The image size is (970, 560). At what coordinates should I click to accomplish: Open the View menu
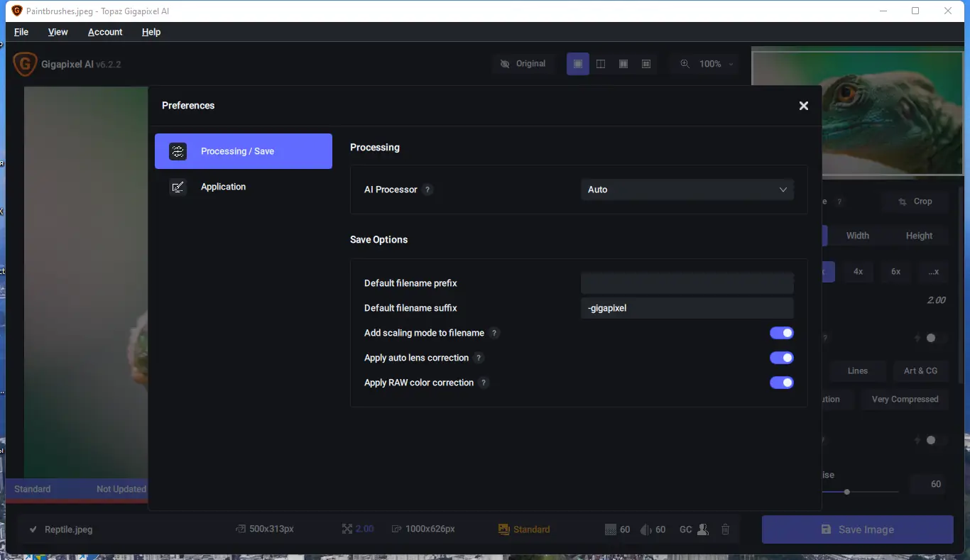(x=58, y=32)
